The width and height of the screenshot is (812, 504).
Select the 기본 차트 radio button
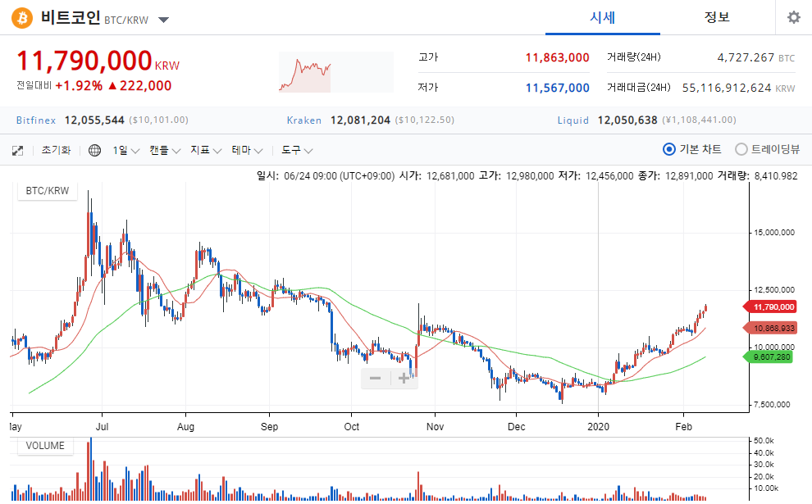(x=669, y=149)
